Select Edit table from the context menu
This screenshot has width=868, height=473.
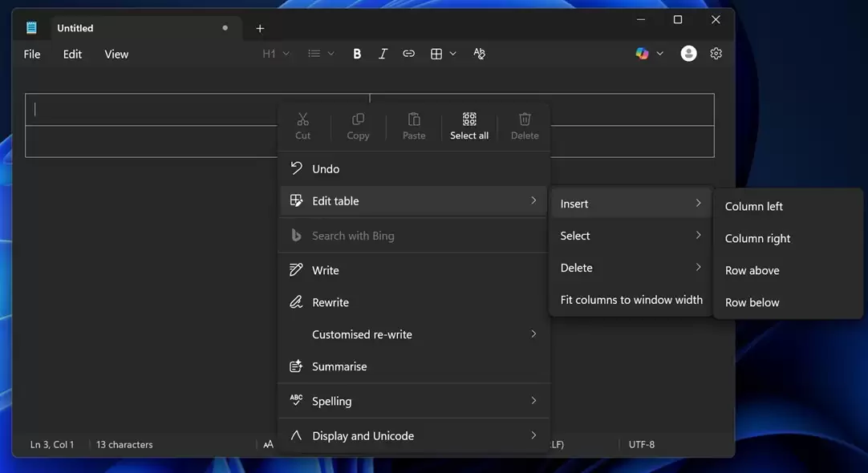click(x=337, y=200)
